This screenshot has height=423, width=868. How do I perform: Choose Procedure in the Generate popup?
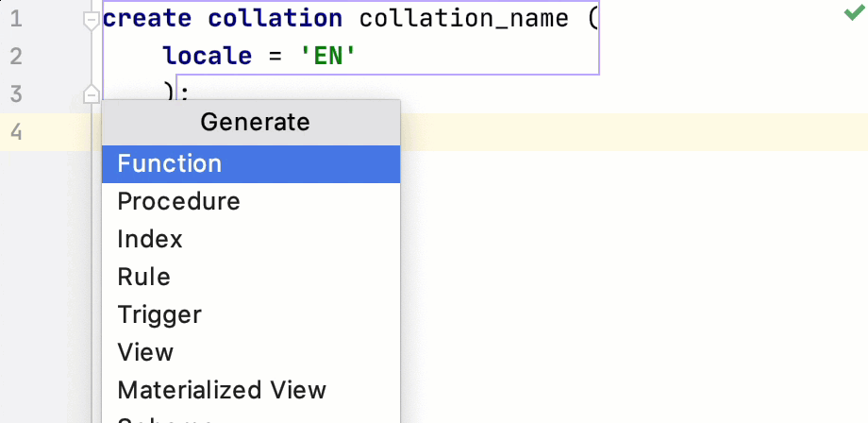point(178,201)
